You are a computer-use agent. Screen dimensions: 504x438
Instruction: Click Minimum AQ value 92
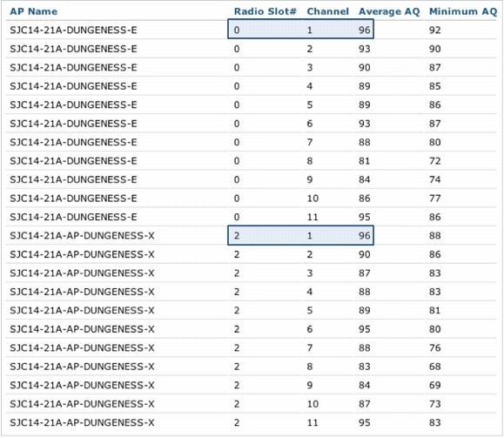pos(435,30)
